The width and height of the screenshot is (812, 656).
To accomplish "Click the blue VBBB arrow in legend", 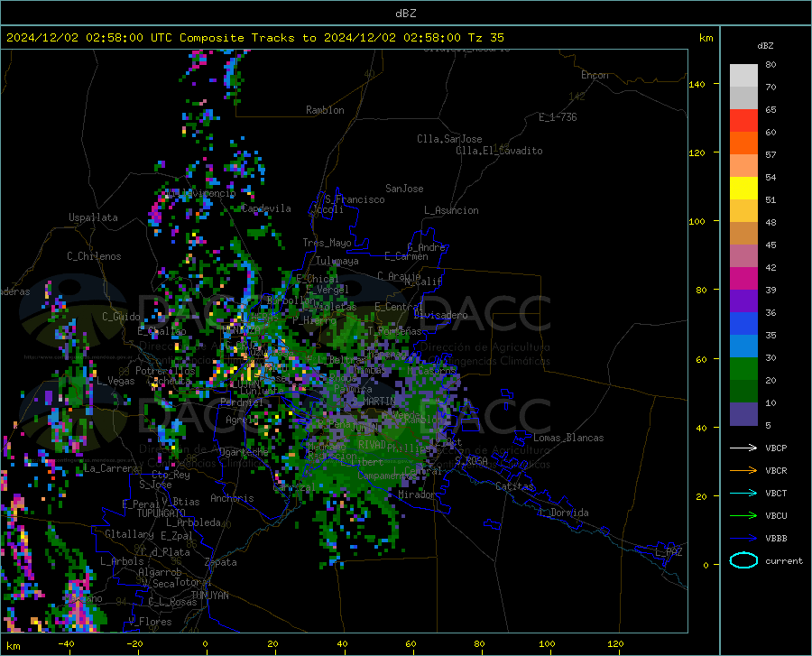I will (x=743, y=539).
